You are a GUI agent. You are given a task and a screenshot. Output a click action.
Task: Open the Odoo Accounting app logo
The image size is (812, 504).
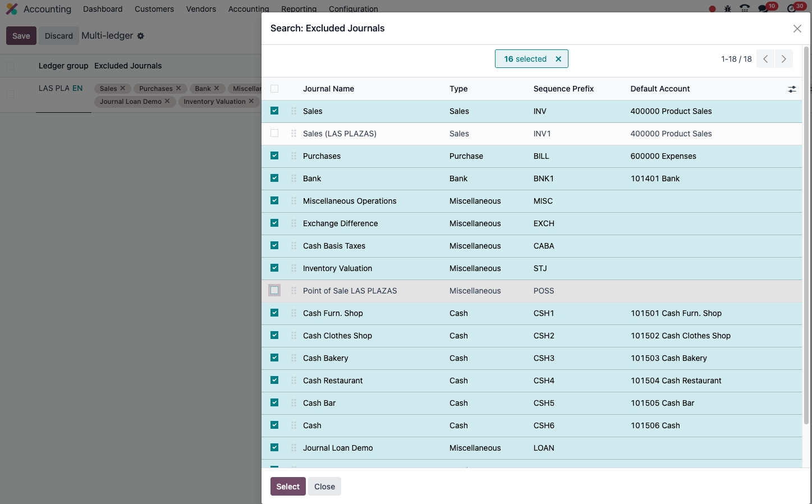click(12, 9)
